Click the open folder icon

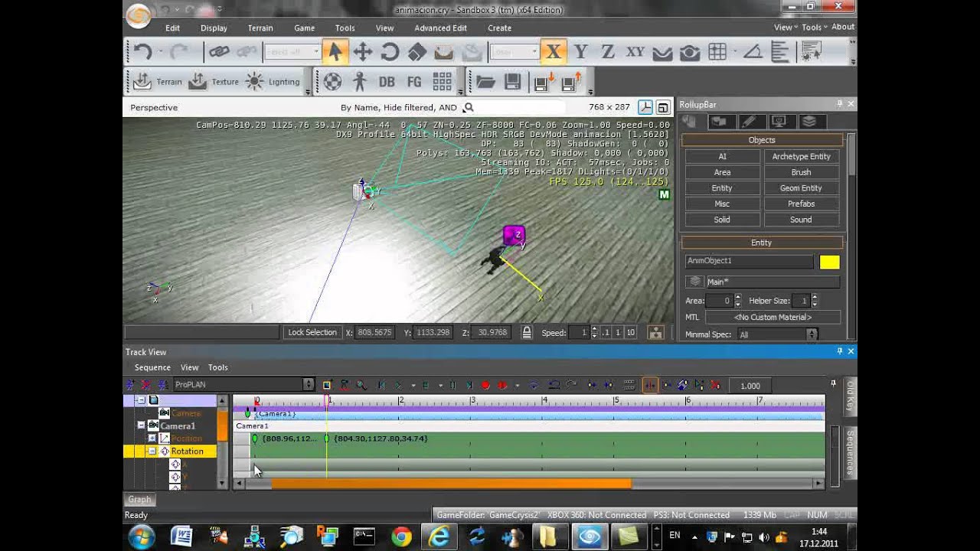485,82
